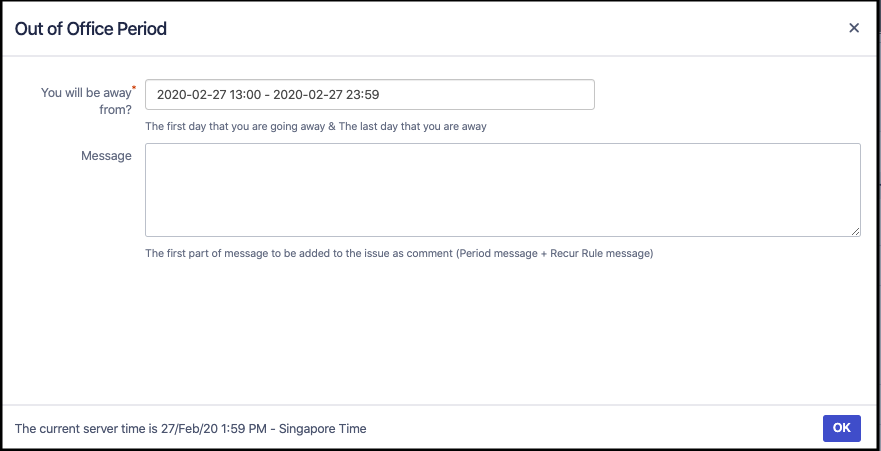
Task: Click the 'Out of Office Period' title
Action: pyautogui.click(x=91, y=29)
